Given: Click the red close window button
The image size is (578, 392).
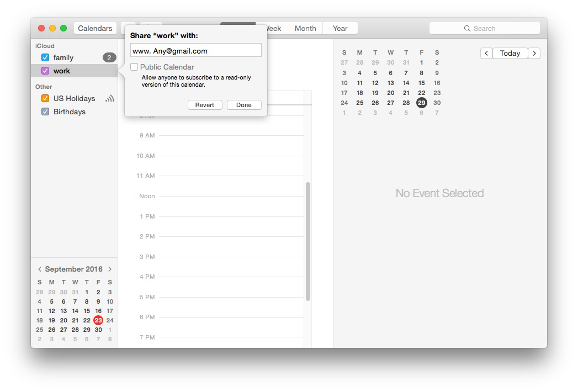Looking at the screenshot, I should click(41, 28).
